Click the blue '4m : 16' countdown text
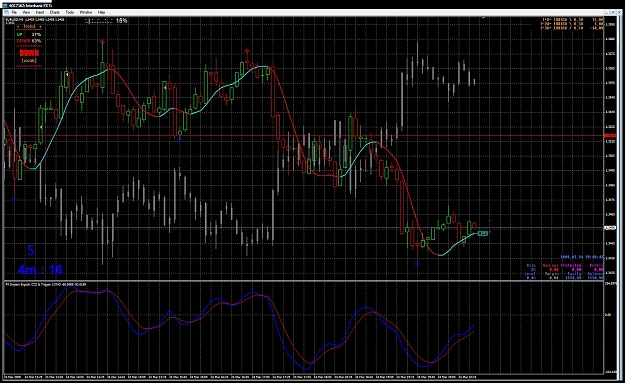This screenshot has width=625, height=383. click(x=40, y=270)
